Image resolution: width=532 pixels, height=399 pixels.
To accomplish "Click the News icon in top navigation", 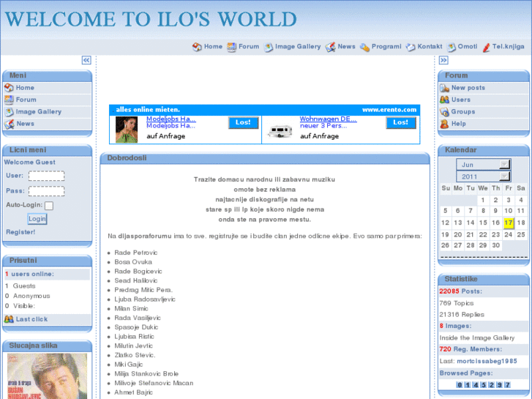I will point(331,47).
